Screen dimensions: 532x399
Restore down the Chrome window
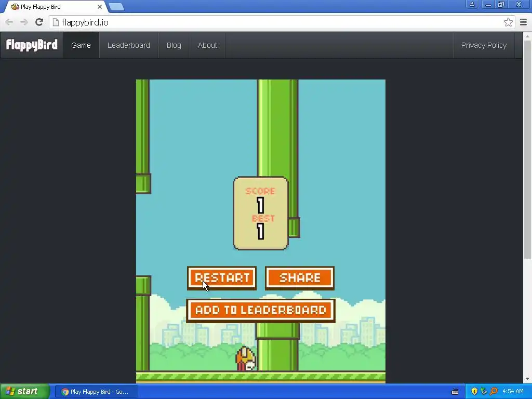click(501, 4)
